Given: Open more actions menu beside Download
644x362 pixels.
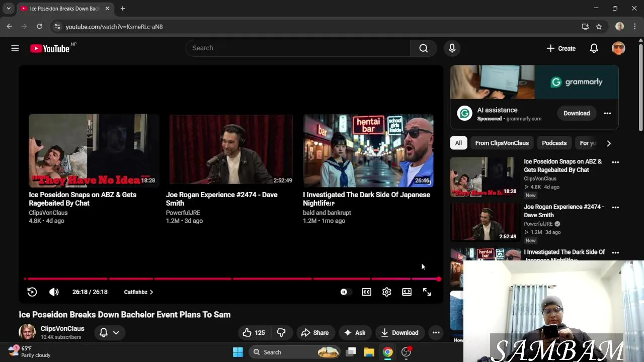Looking at the screenshot, I should point(436,332).
